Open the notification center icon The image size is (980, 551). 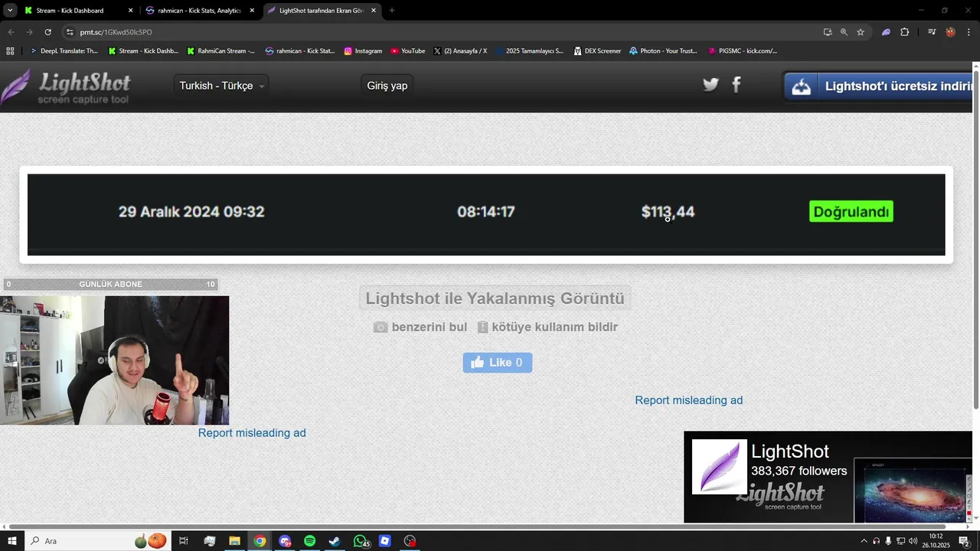point(964,541)
